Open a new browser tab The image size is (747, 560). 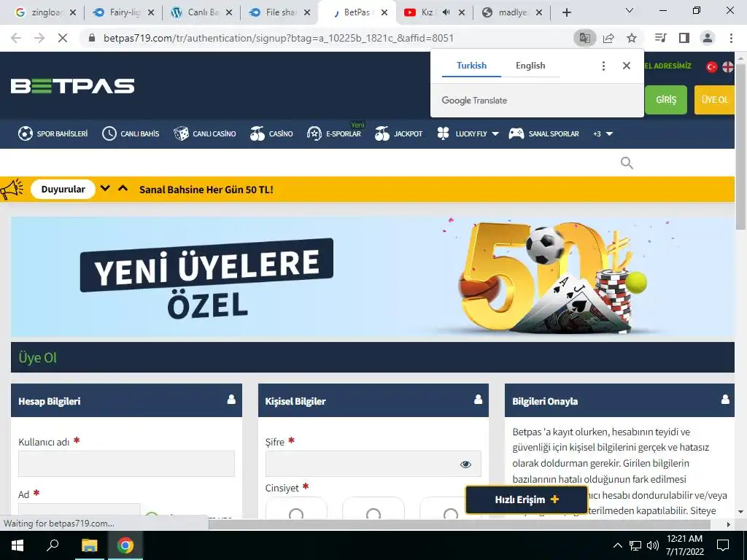(566, 13)
